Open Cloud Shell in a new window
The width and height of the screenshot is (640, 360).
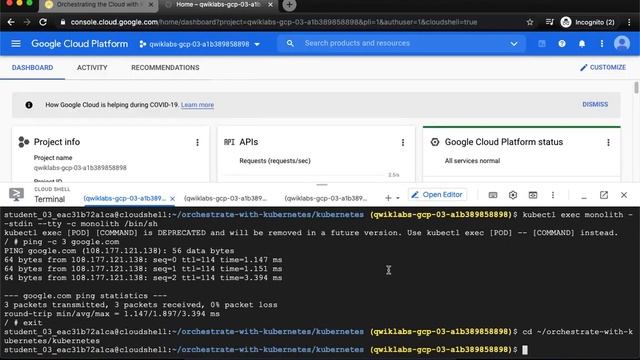[x=604, y=195]
